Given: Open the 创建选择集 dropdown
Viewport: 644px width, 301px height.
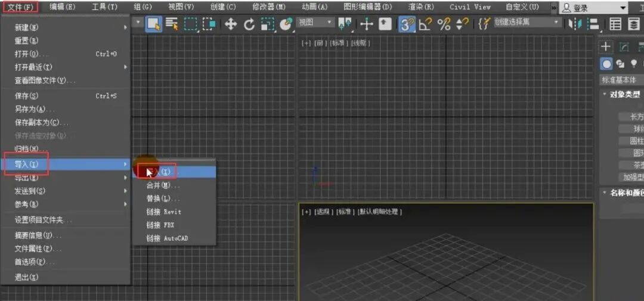Looking at the screenshot, I should tap(527, 22).
